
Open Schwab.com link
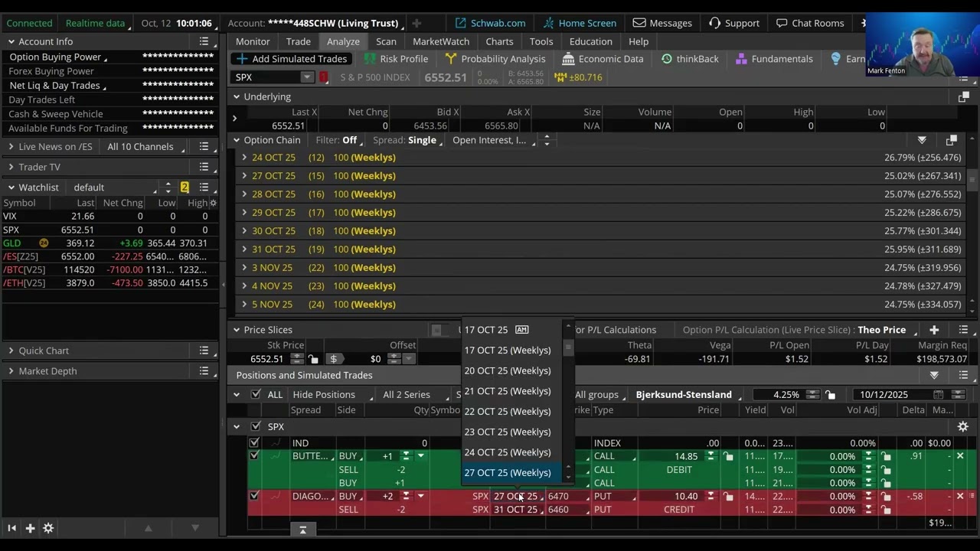click(490, 23)
